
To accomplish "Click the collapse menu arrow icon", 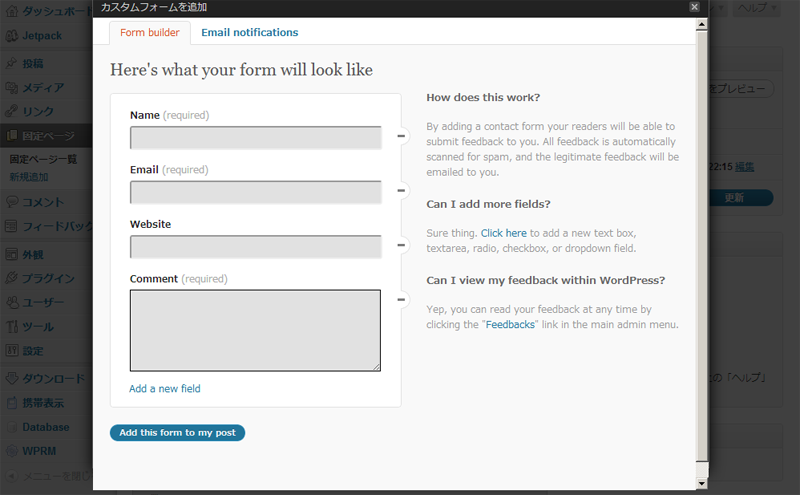I will tap(11, 476).
